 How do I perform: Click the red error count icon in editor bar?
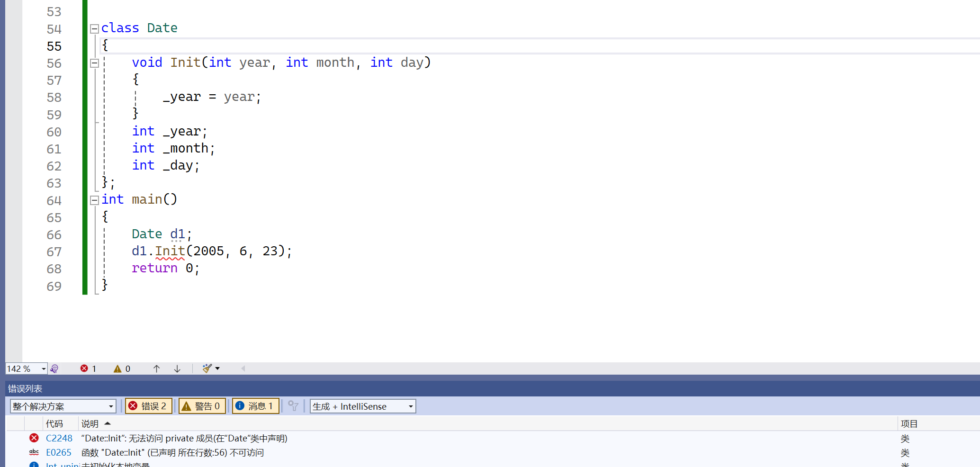(84, 368)
